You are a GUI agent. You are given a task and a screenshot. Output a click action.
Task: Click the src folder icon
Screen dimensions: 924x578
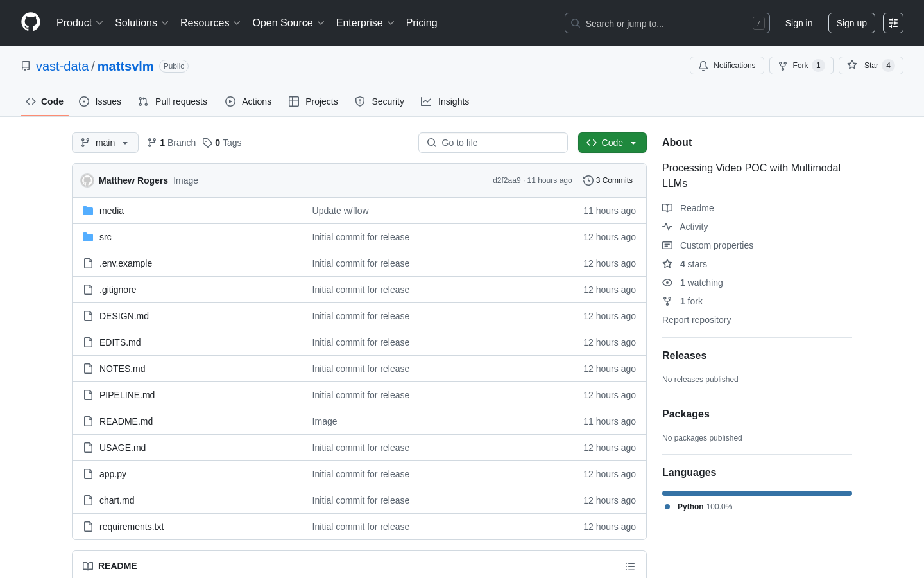[x=88, y=237]
